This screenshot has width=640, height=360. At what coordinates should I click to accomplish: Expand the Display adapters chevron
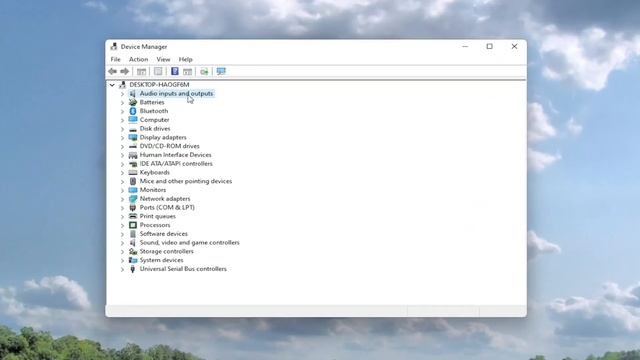[x=122, y=138]
